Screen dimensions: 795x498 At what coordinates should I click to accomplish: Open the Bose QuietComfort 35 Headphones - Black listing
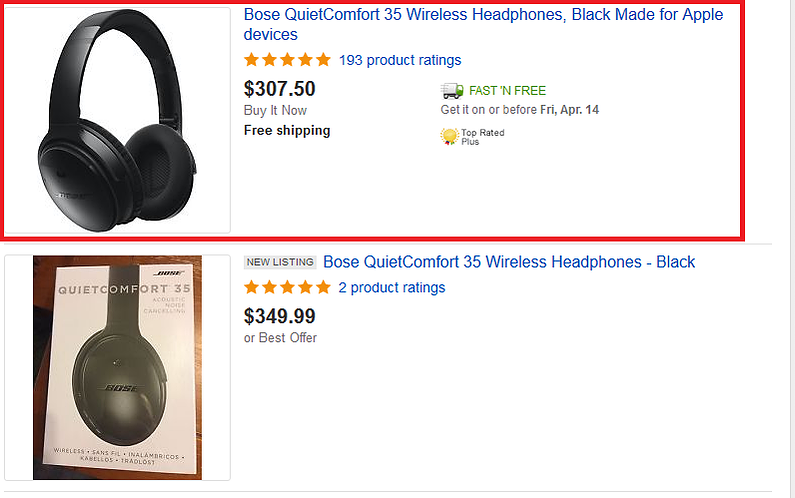point(509,262)
